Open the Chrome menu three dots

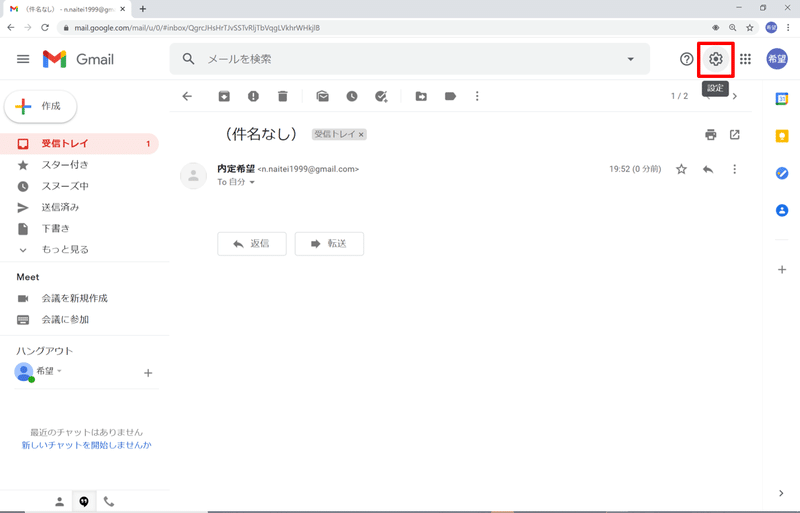(x=788, y=28)
